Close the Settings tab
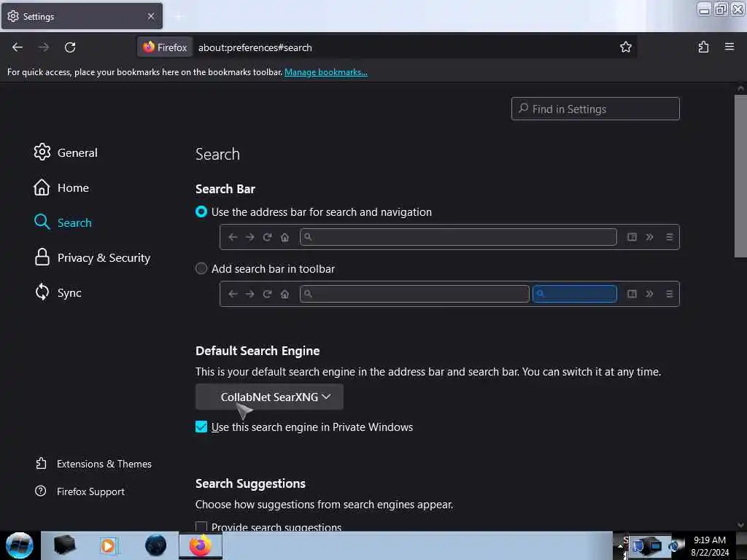This screenshot has width=747, height=560. (x=151, y=16)
